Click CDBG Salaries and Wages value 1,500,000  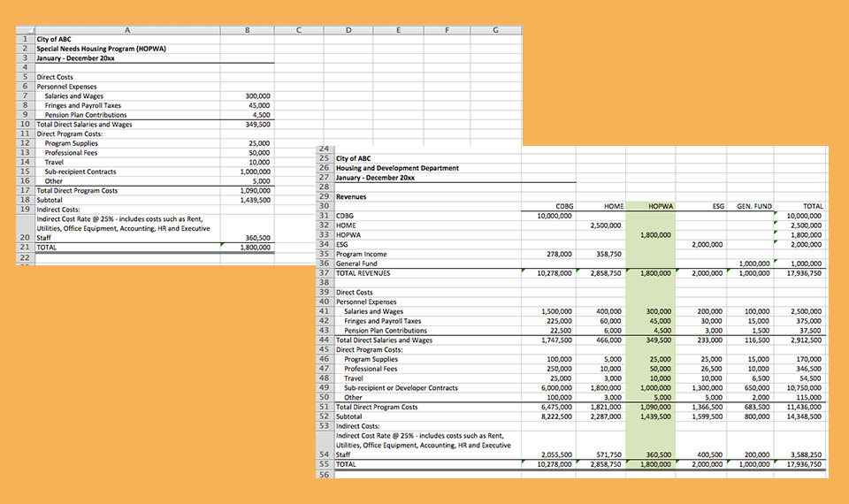point(556,312)
